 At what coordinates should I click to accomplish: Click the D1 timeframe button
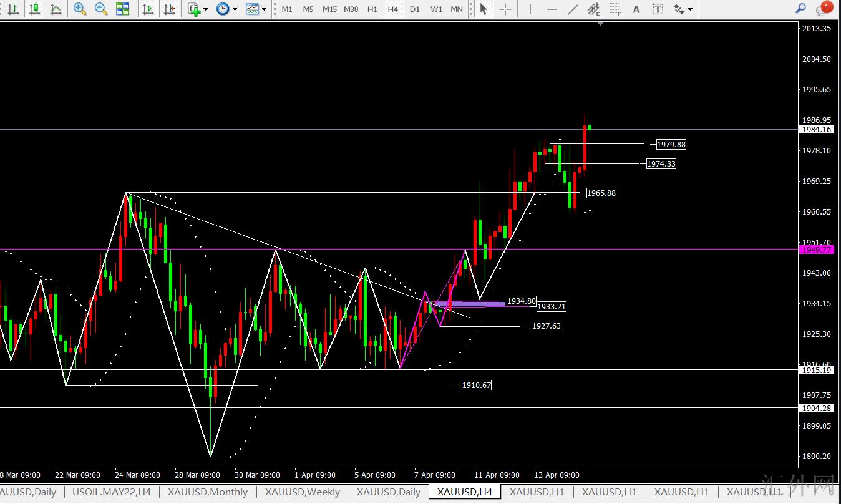(415, 9)
